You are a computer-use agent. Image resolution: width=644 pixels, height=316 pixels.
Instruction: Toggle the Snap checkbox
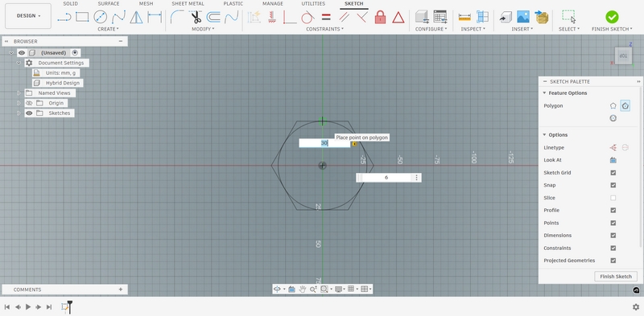pos(613,185)
